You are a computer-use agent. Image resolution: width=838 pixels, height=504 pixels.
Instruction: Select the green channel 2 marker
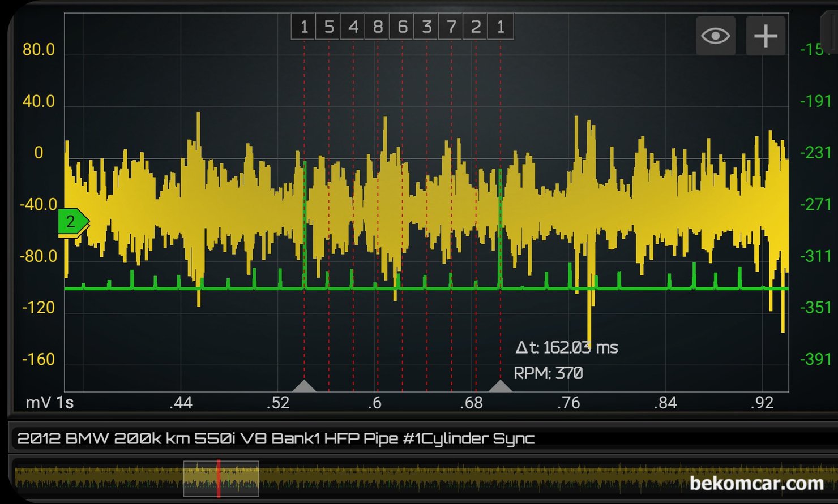72,222
